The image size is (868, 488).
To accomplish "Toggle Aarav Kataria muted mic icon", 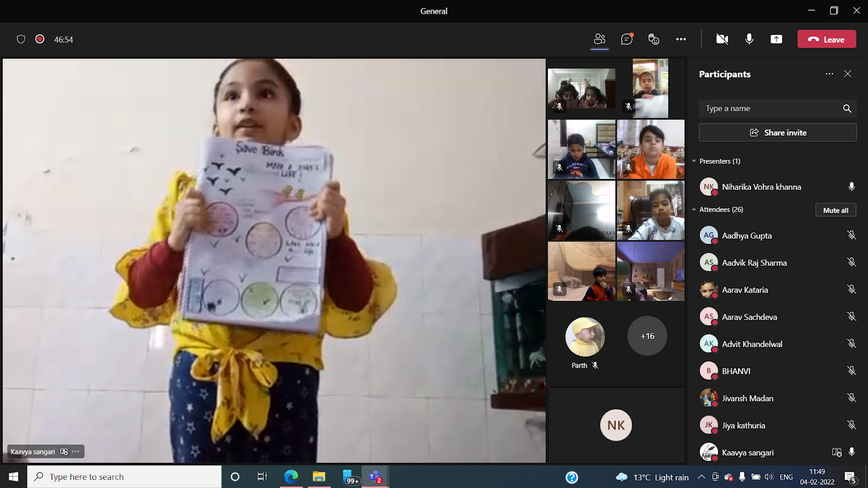I will [852, 290].
